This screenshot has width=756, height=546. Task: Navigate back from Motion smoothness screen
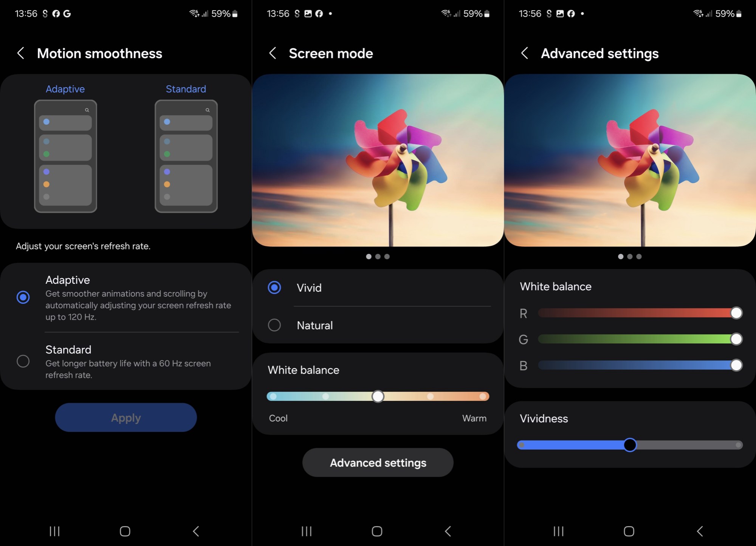point(21,53)
